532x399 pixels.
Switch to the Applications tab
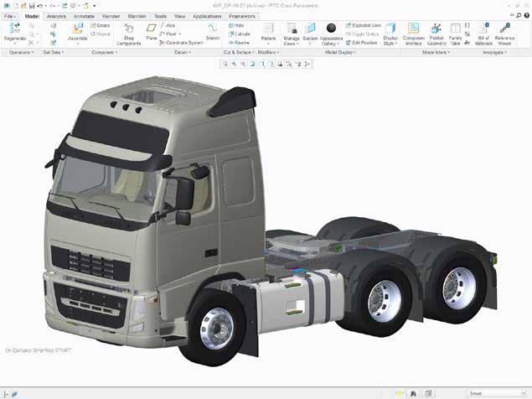point(207,16)
